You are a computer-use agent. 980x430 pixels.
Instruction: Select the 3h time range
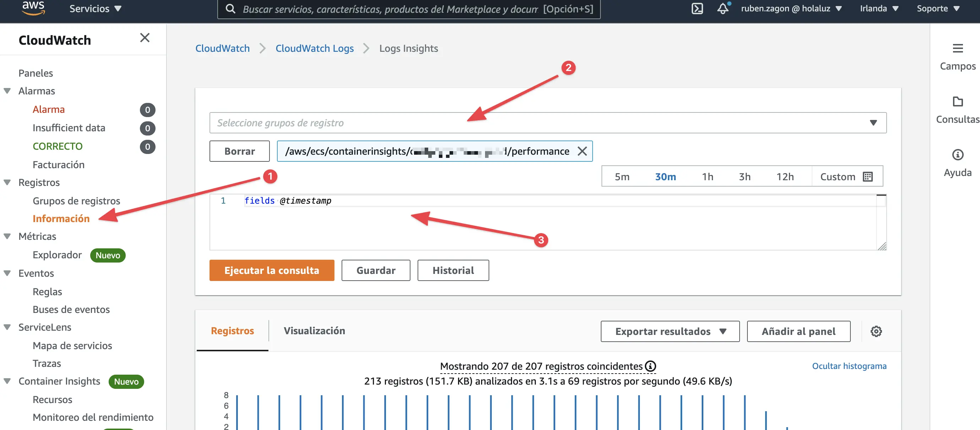(x=745, y=177)
